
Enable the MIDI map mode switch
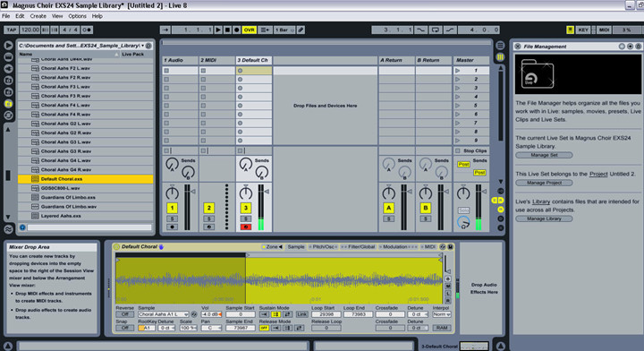point(604,30)
